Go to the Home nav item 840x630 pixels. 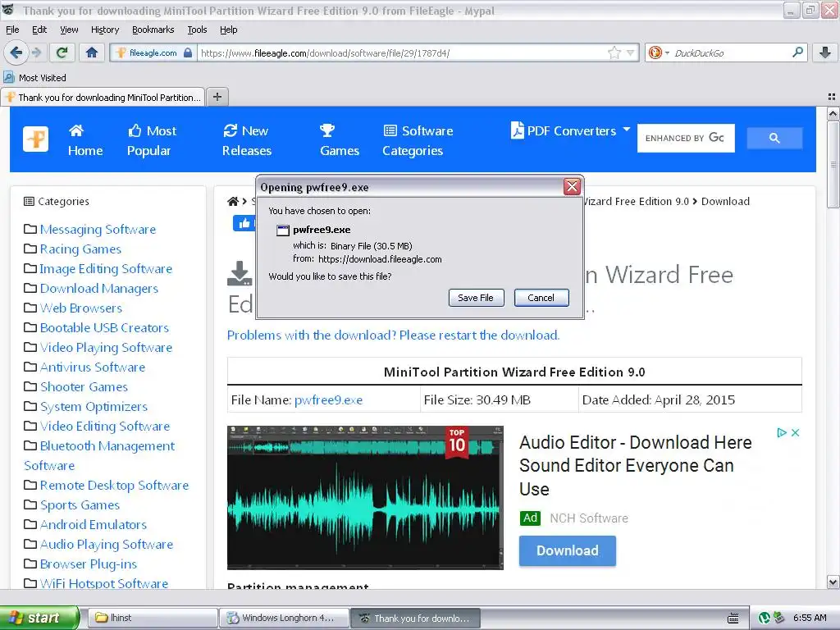[x=84, y=140]
